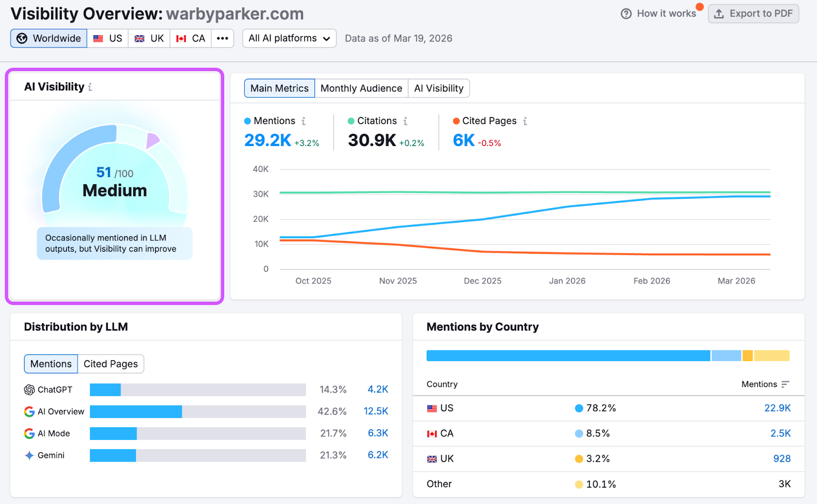
Task: Click the Export to PDF button
Action: point(753,14)
